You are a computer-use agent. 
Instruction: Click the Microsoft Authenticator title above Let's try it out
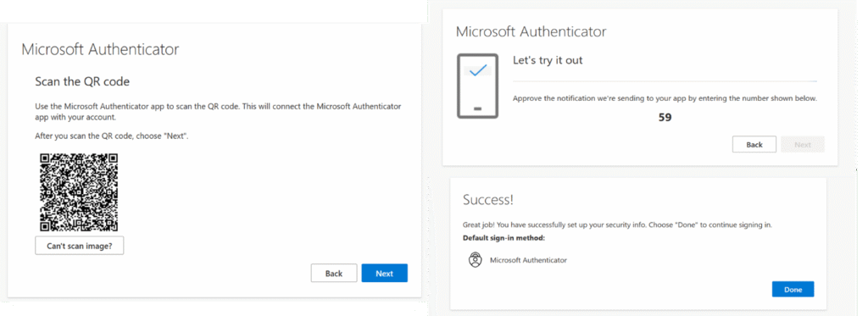click(531, 31)
